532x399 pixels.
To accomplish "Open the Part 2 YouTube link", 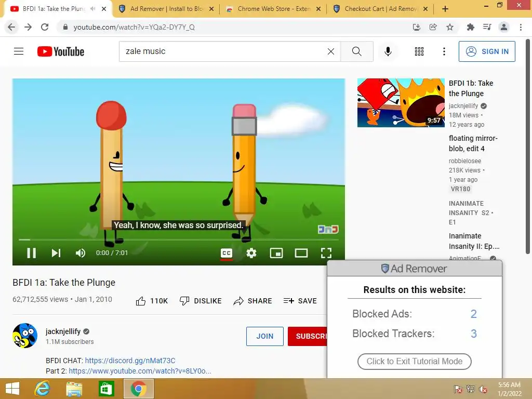I will click(140, 371).
